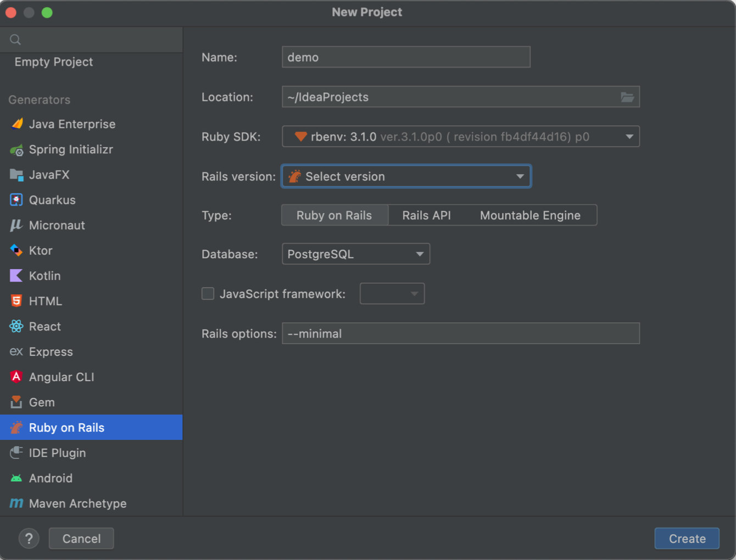Screen dimensions: 736x560
Task: Select Kotlin in generators list
Action: point(91,276)
